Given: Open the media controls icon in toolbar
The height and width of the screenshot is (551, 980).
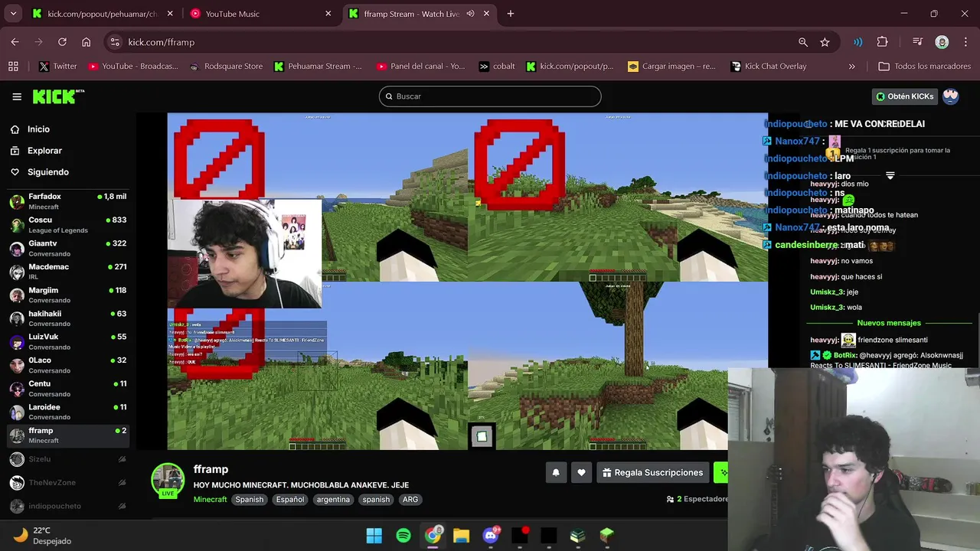Looking at the screenshot, I should 917,42.
